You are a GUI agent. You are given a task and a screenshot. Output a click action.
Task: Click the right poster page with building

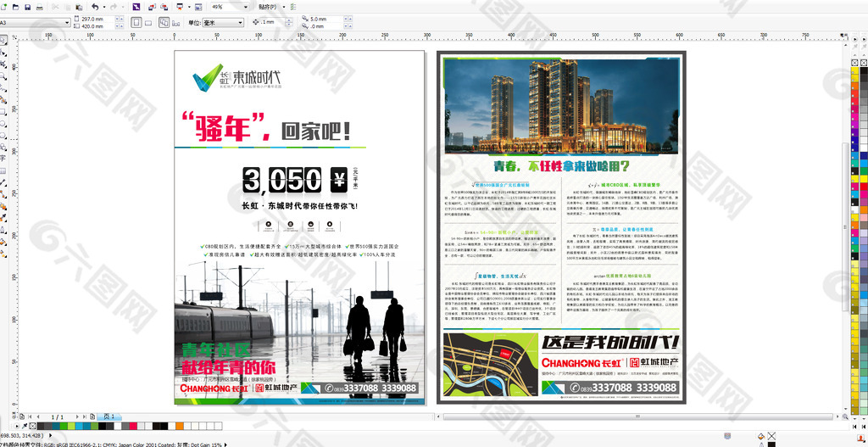click(561, 227)
